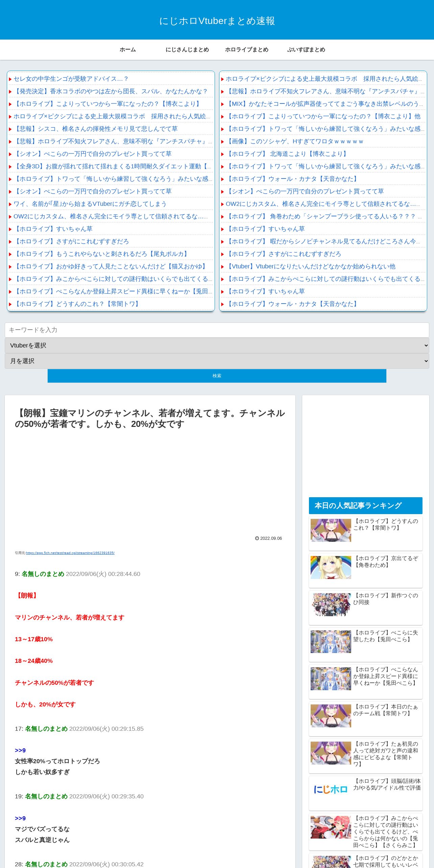Open the にじさんじまとめ menu item

pyautogui.click(x=187, y=50)
